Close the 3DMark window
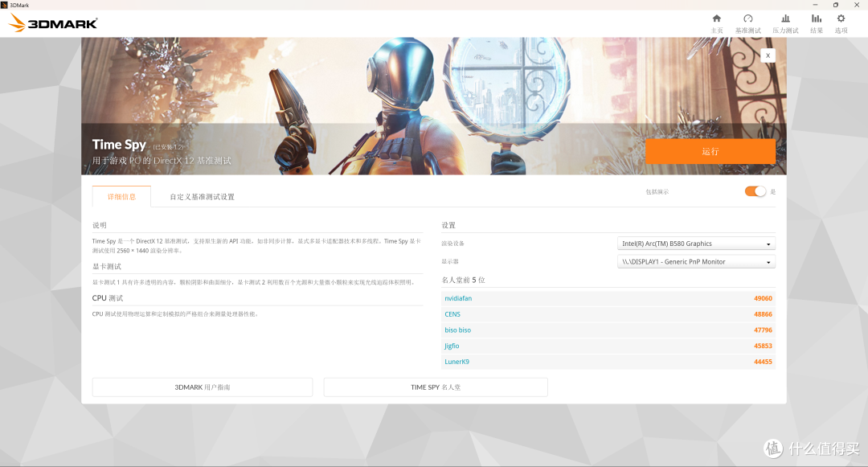This screenshot has height=467, width=868. click(x=857, y=5)
